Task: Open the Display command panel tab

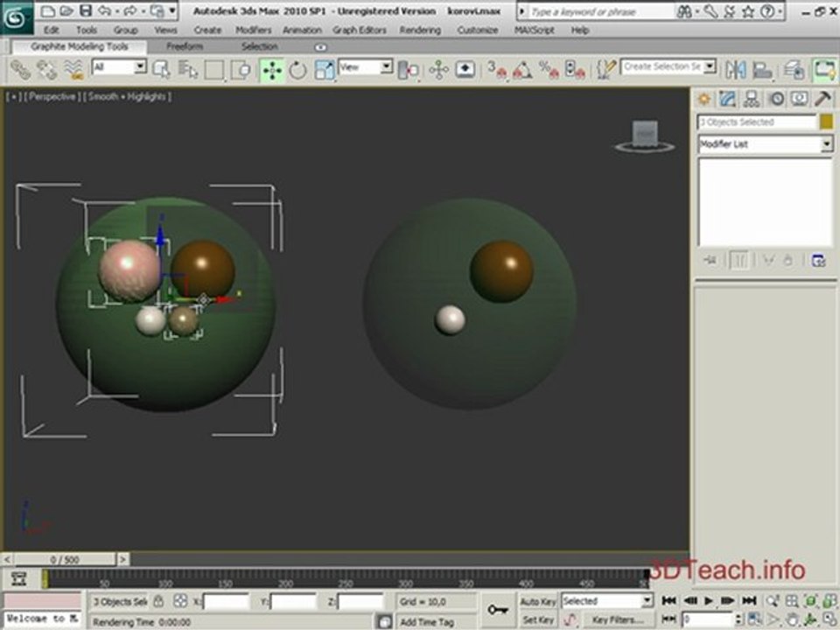Action: click(x=799, y=99)
